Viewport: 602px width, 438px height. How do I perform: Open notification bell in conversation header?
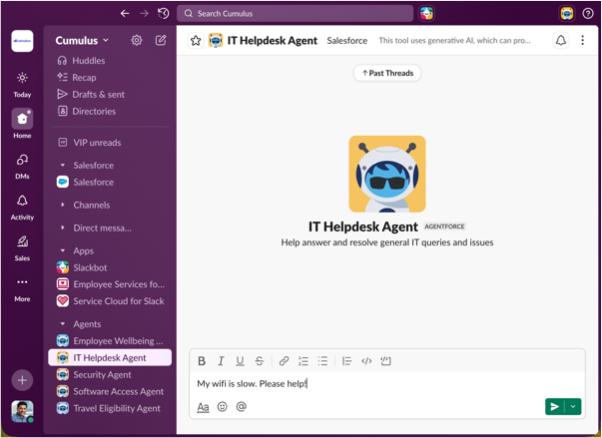click(561, 40)
